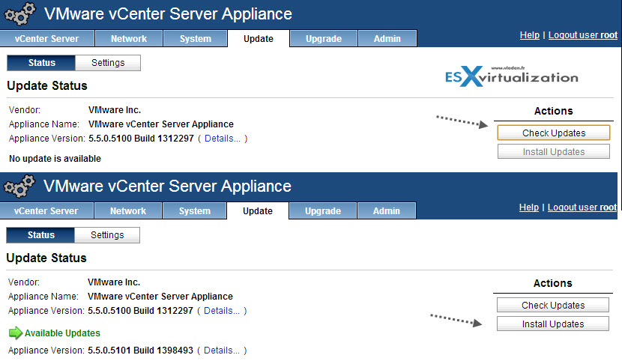Select Update tab in the lower screenshot
Screen dimensions: 622x364
(258, 210)
